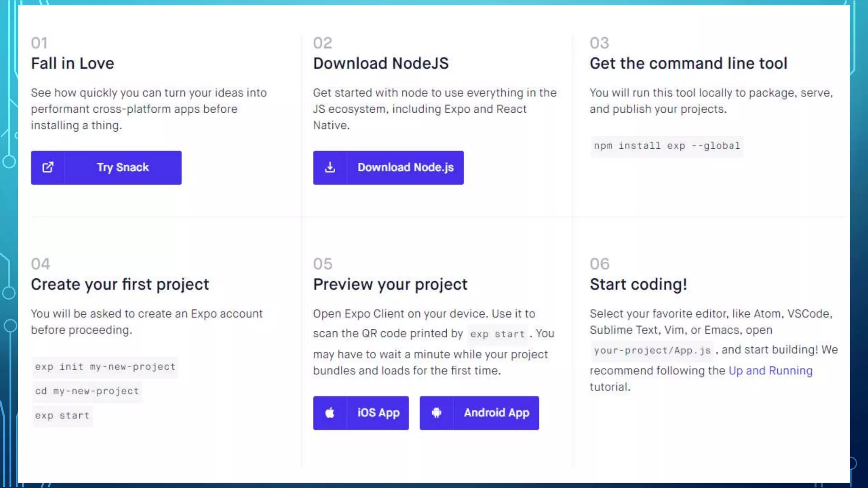Click the Get the command line tool heading

pyautogui.click(x=688, y=64)
